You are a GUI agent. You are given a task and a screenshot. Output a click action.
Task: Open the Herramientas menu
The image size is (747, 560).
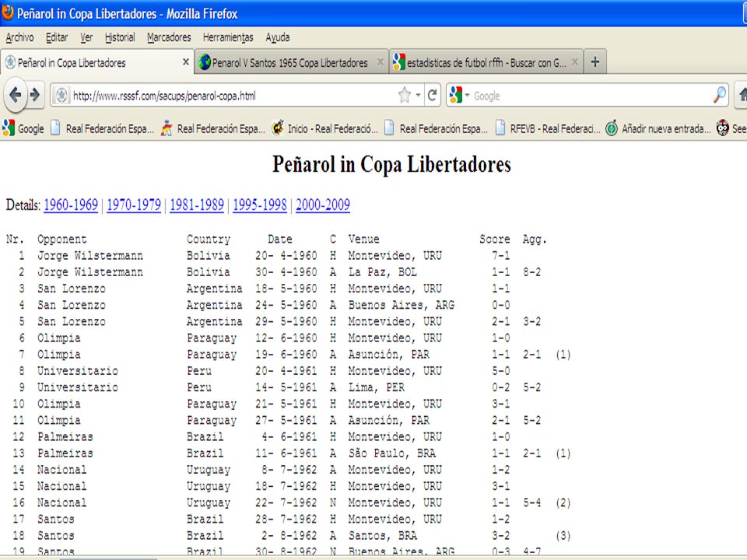(228, 37)
